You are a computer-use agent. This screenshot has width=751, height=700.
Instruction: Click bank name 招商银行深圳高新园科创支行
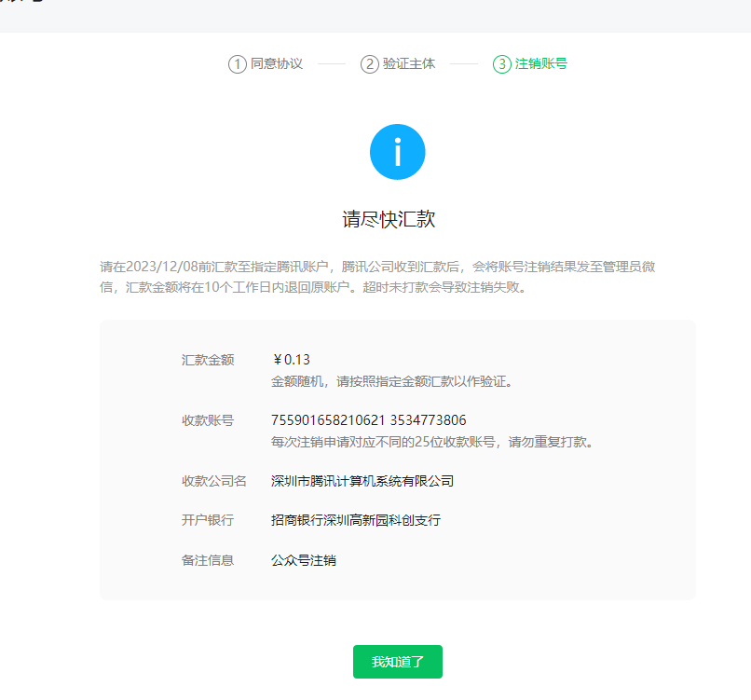click(356, 520)
